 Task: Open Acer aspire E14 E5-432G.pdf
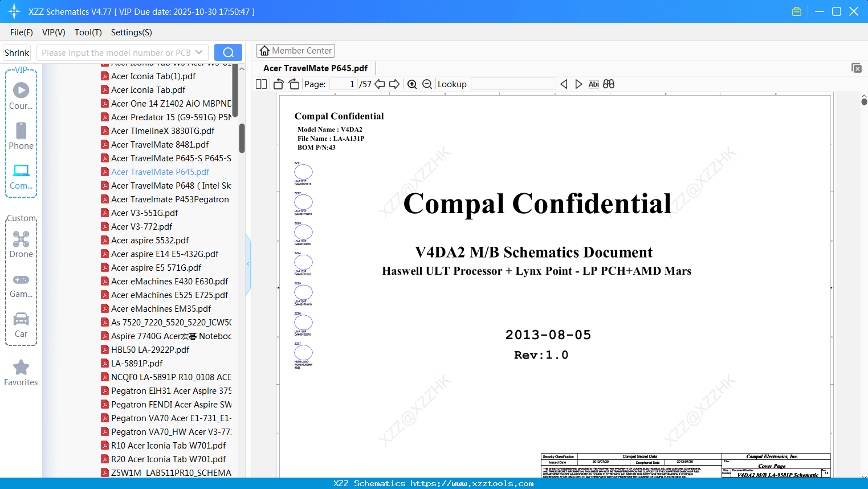tap(160, 254)
